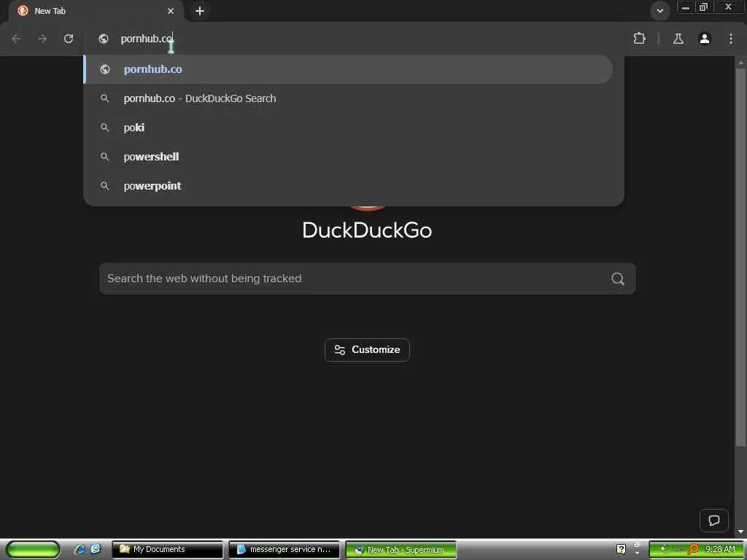This screenshot has height=560, width=747.
Task: Open the Labs flask icon
Action: (x=678, y=39)
